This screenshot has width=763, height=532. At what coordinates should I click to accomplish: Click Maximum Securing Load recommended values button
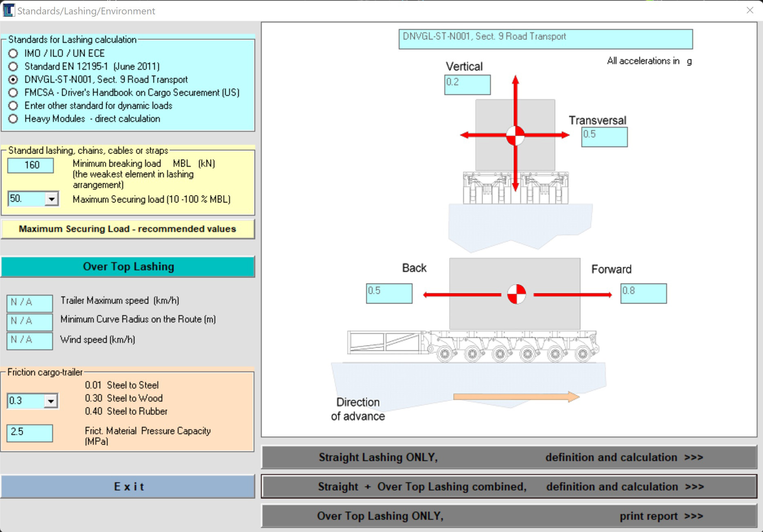pos(128,229)
